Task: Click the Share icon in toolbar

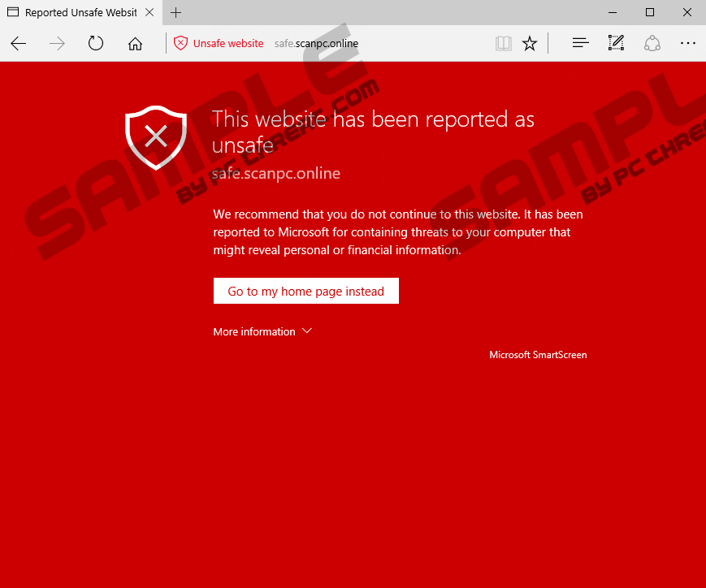Action: pos(652,43)
